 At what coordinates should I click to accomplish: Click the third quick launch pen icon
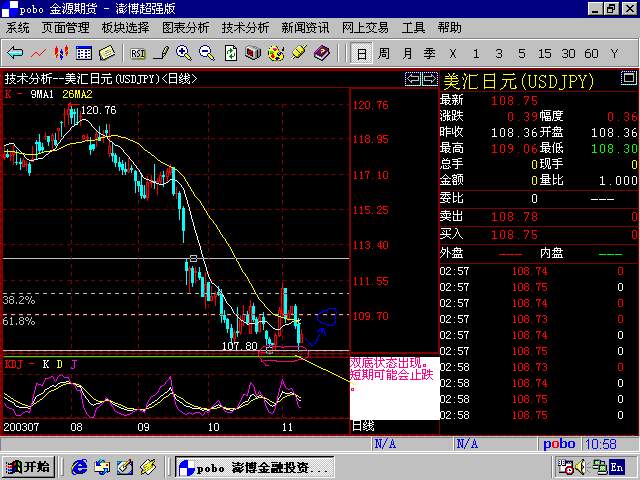click(125, 467)
